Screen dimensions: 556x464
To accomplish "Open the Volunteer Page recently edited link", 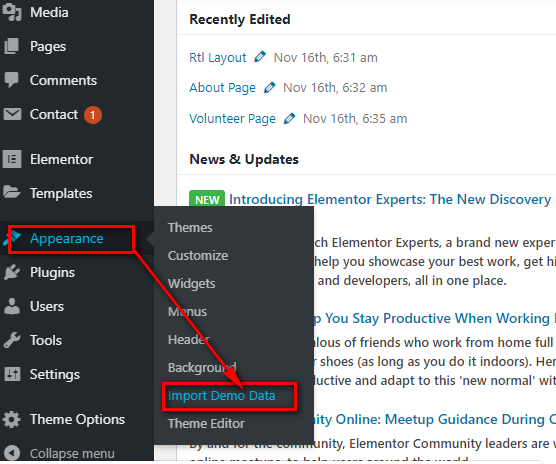I will [x=232, y=119].
